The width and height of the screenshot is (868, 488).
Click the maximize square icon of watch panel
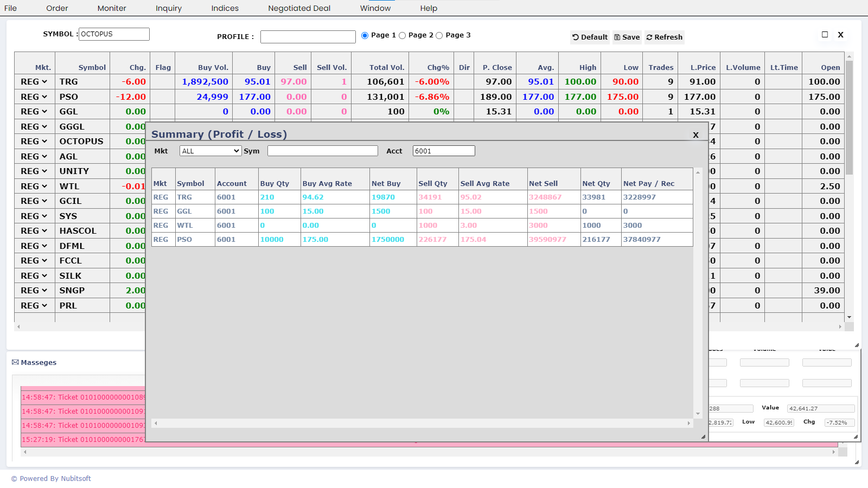(x=825, y=35)
